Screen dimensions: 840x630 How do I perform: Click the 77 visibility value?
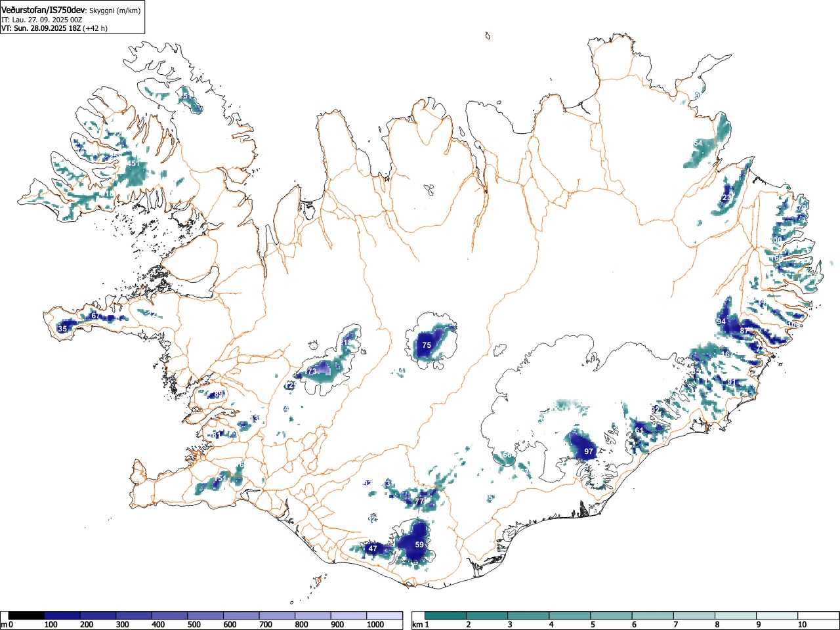pyautogui.click(x=419, y=502)
